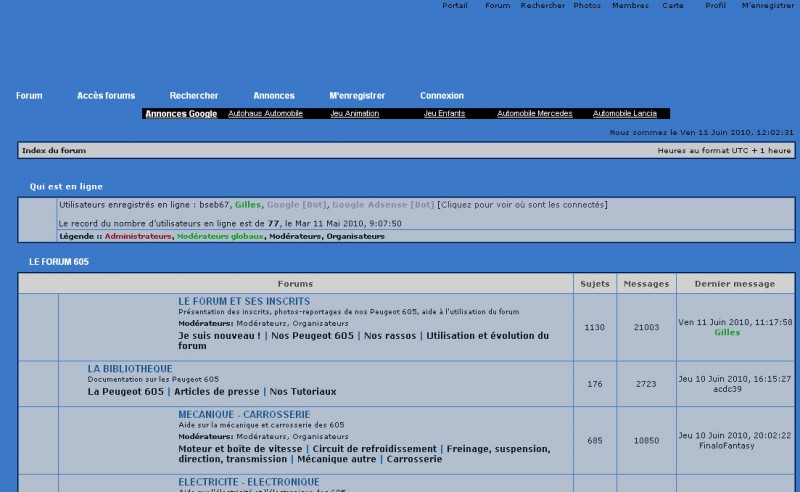Click the 1130 subjects count

tap(594, 328)
